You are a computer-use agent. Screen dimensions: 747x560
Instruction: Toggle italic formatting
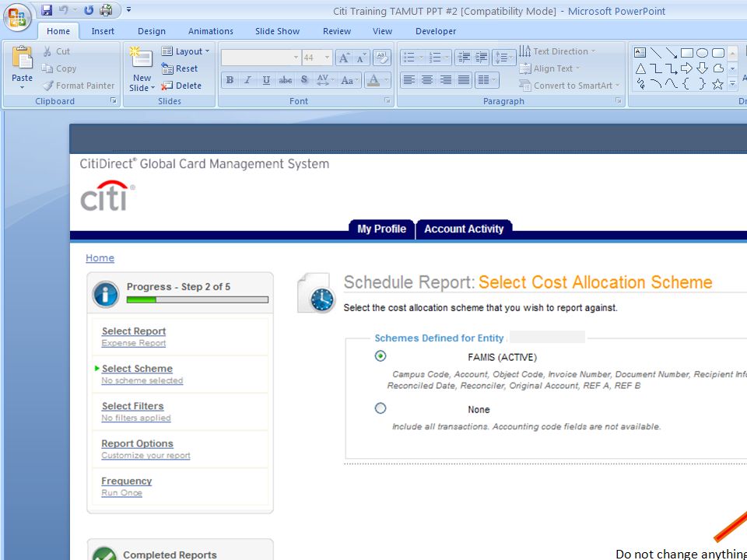(x=247, y=80)
